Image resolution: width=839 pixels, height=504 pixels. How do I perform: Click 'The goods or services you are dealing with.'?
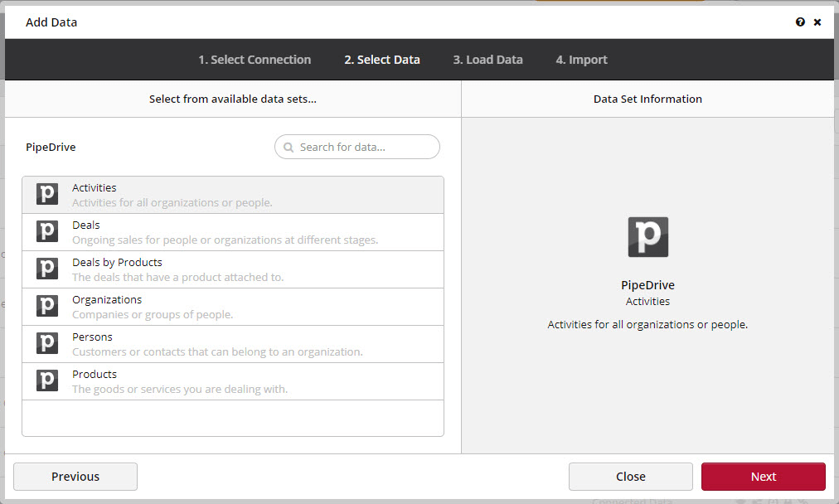pyautogui.click(x=180, y=389)
